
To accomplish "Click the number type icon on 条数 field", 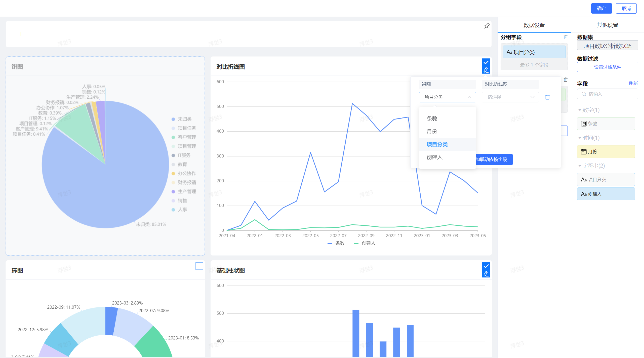I will pos(584,124).
